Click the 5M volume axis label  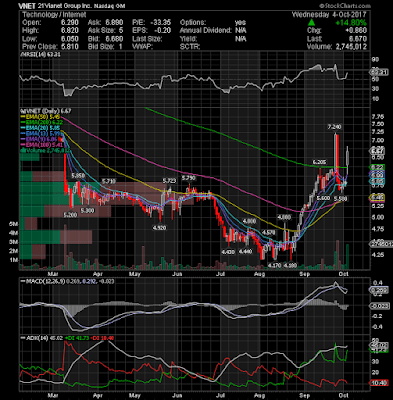coord(14,224)
